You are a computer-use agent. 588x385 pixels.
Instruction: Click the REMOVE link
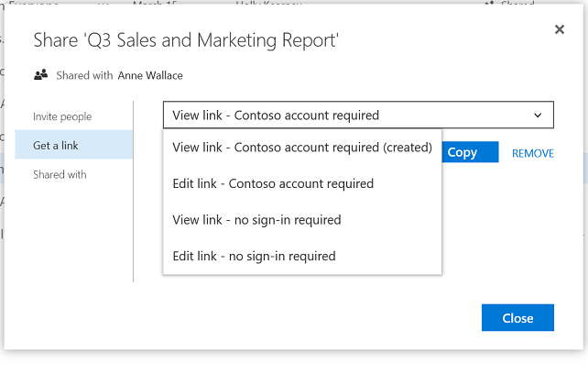532,153
